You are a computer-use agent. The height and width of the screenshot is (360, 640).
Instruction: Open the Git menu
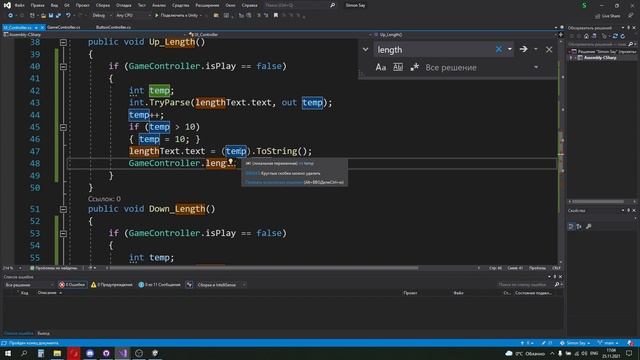tap(67, 5)
